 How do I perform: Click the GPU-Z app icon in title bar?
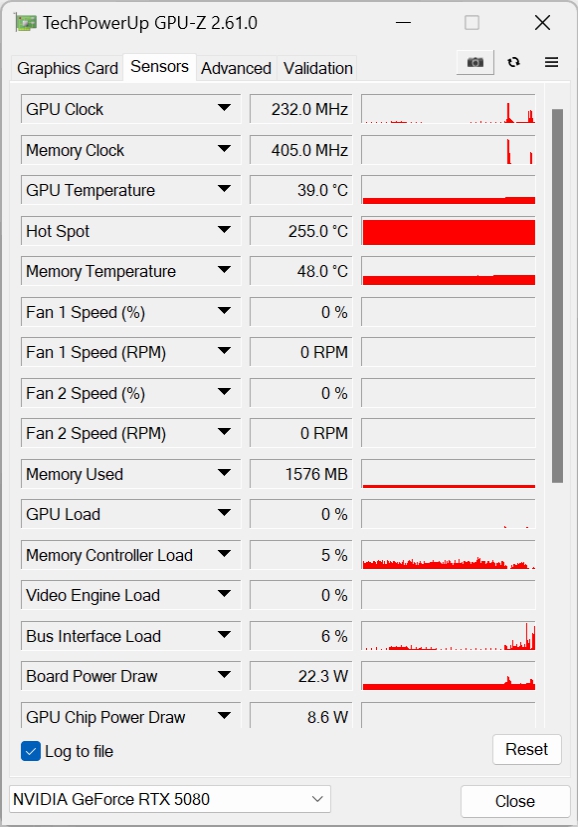[x=26, y=23]
